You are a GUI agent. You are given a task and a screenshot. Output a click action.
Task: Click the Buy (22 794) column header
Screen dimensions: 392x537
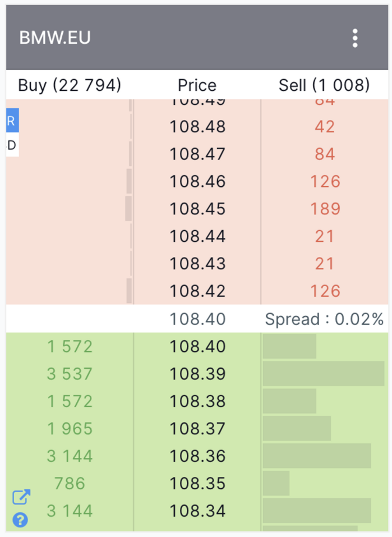[70, 85]
